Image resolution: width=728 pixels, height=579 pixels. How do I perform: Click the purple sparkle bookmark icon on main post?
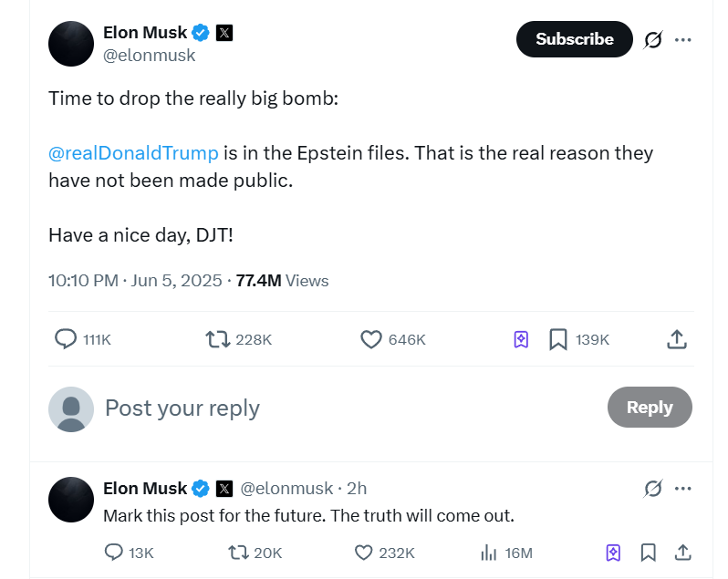coord(521,339)
